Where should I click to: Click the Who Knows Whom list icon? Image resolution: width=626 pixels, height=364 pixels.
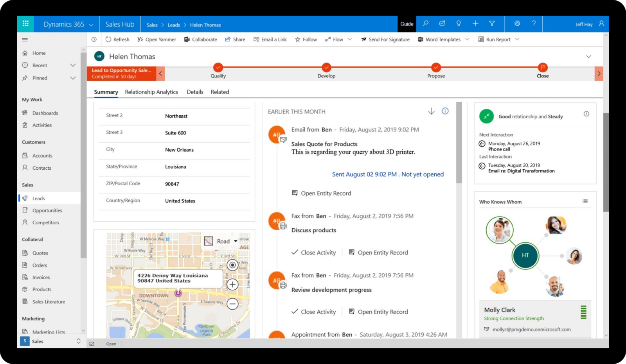click(x=585, y=201)
